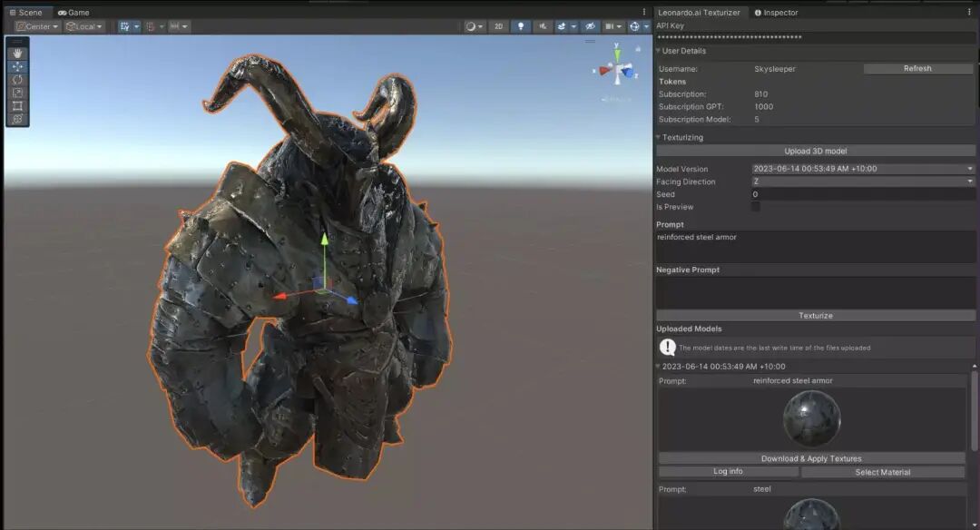This screenshot has width=980, height=530.
Task: Open the scene camera dropdown arrow
Action: [620, 26]
